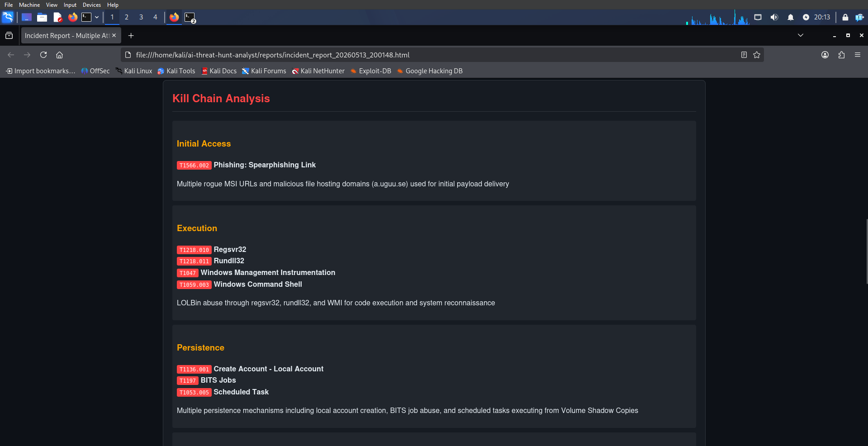The height and width of the screenshot is (446, 868).
Task: Open the Firefox account icon
Action: tap(825, 55)
